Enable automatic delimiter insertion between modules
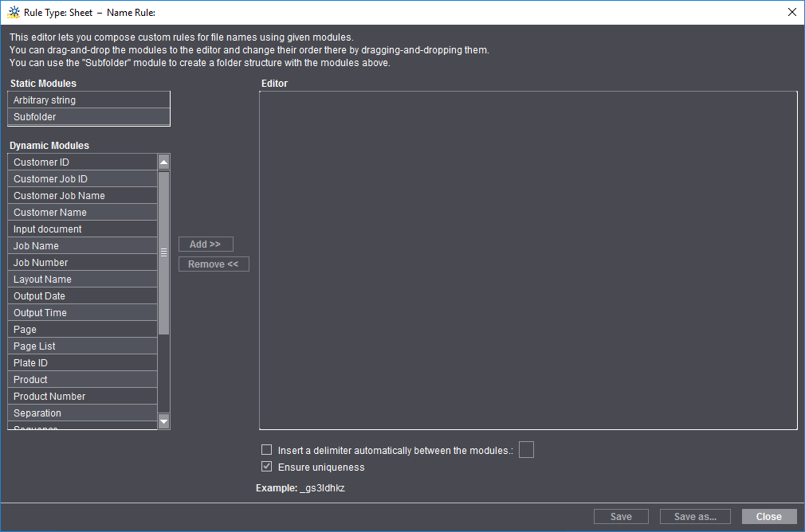 (x=267, y=450)
